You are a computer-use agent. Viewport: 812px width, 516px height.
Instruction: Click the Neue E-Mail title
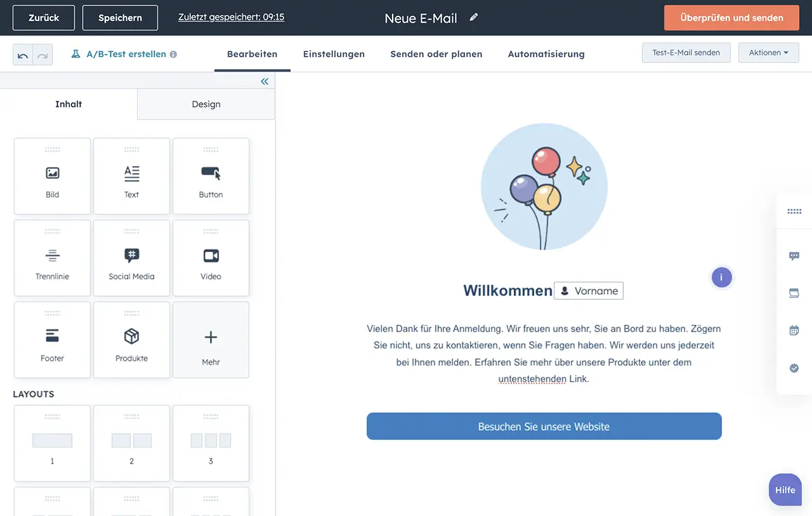[421, 18]
